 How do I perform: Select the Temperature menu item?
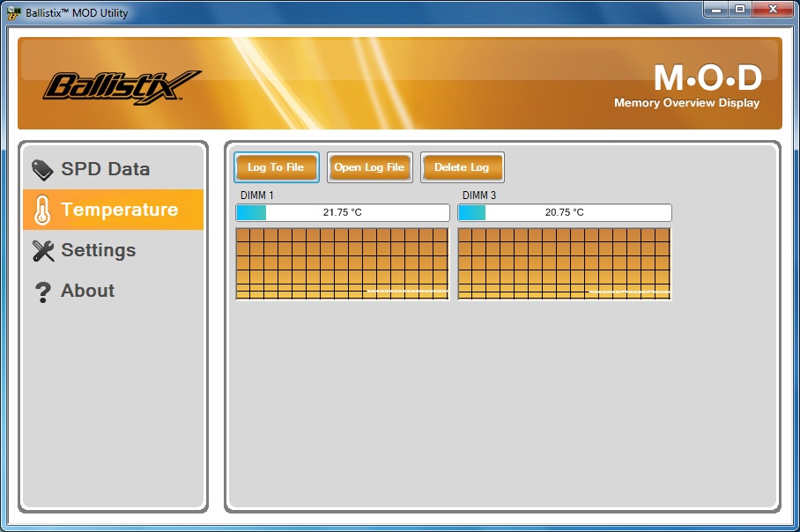[x=114, y=210]
